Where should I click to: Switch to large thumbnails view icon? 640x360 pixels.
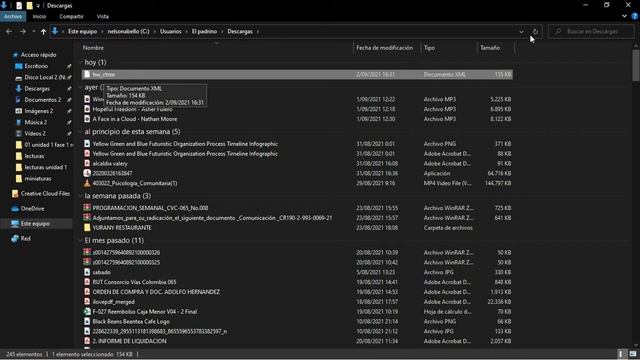[633, 354]
